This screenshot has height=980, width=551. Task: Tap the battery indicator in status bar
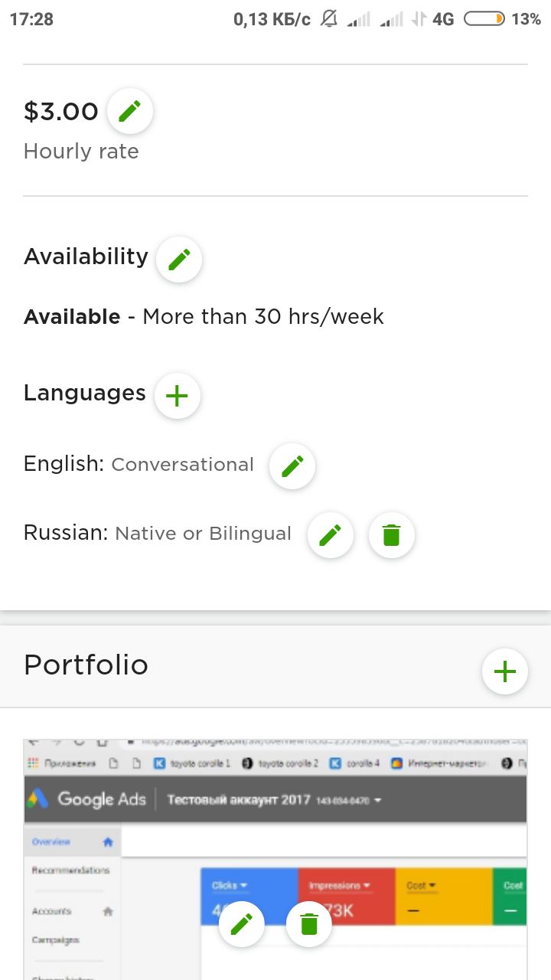pos(484,19)
